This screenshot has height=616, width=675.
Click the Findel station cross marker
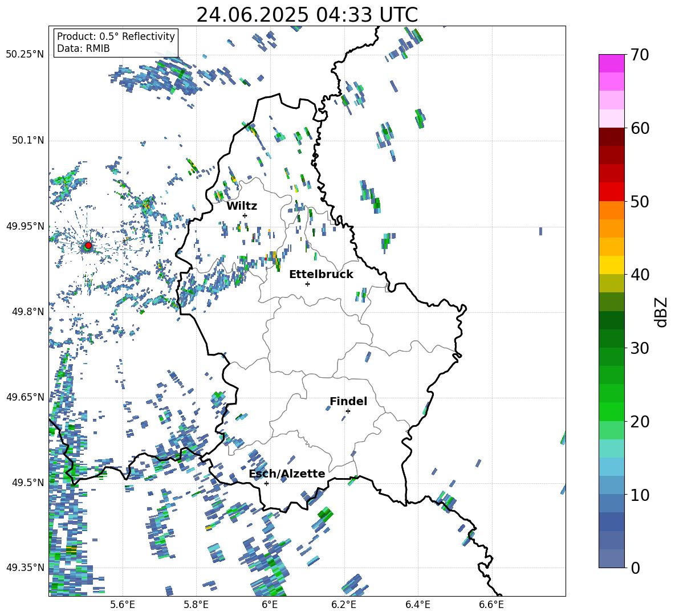tap(348, 411)
